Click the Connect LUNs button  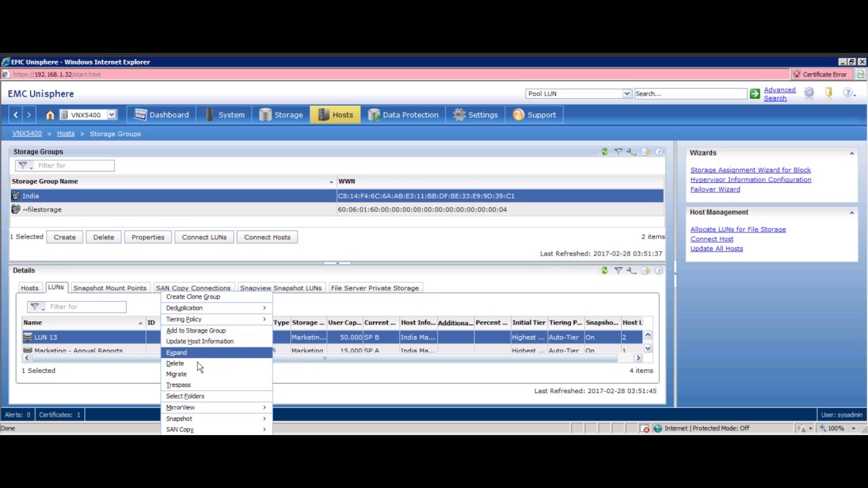point(204,237)
